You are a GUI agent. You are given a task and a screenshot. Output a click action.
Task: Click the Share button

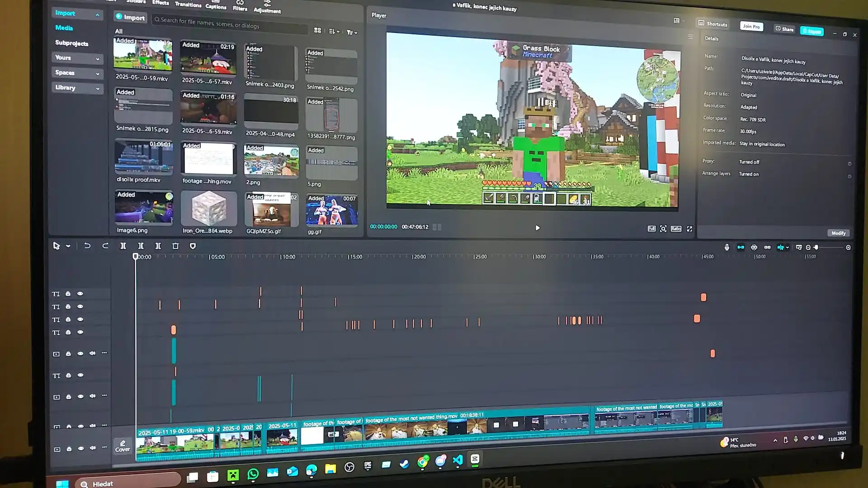784,29
